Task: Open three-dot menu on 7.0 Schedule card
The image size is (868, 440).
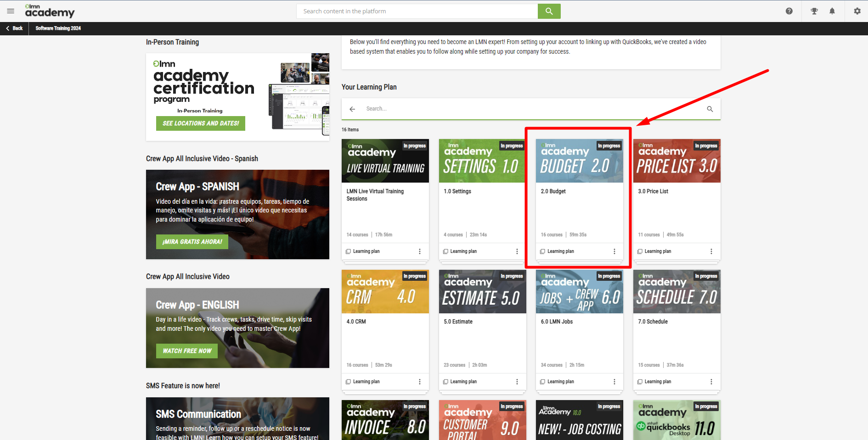Action: tap(711, 382)
